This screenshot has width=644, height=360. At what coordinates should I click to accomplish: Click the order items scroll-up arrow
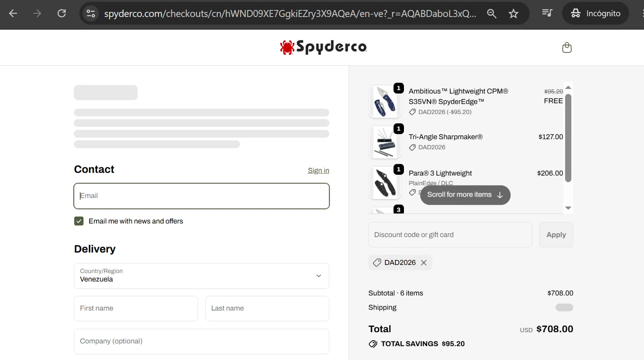568,87
